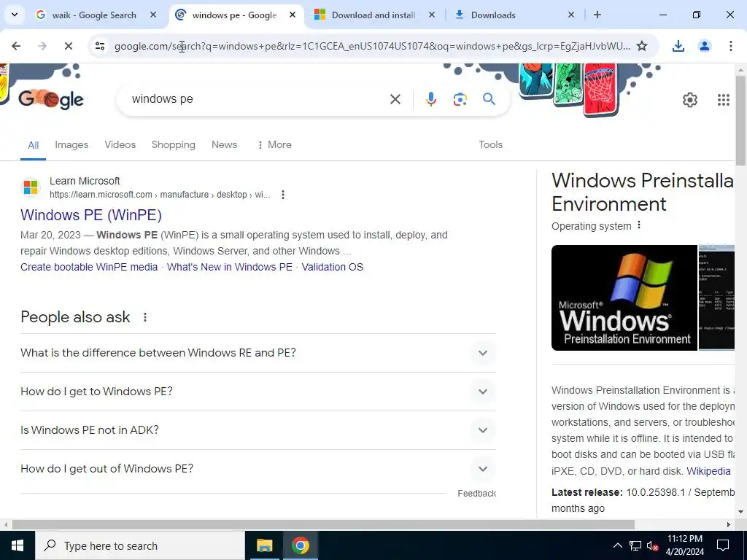This screenshot has height=560, width=747.
Task: Open knowledge panel three-dot options
Action: (x=639, y=225)
